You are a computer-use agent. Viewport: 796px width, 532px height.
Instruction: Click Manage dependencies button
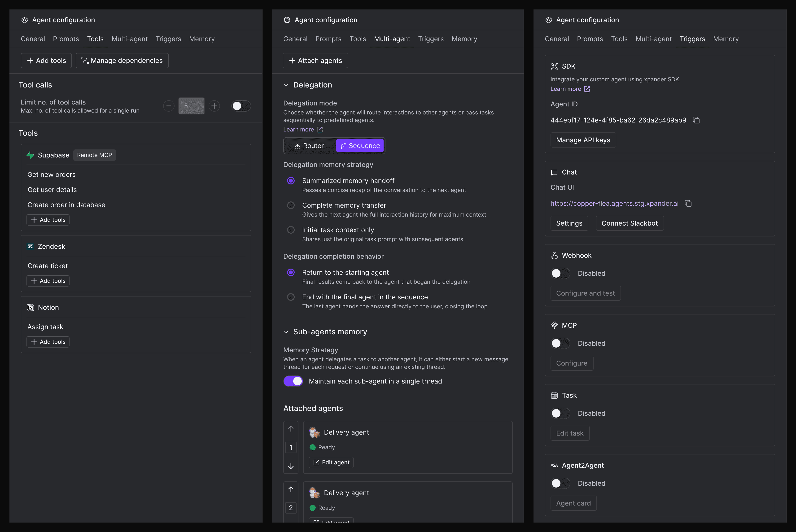[x=122, y=60]
